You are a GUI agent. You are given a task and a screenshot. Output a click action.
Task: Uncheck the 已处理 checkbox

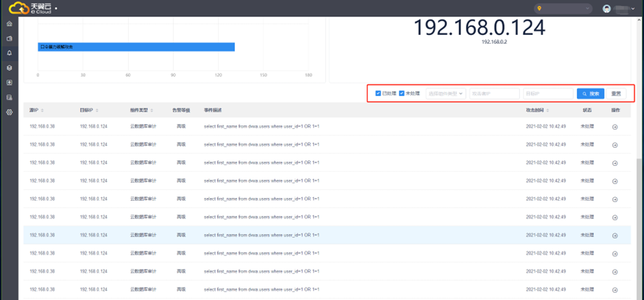click(378, 93)
